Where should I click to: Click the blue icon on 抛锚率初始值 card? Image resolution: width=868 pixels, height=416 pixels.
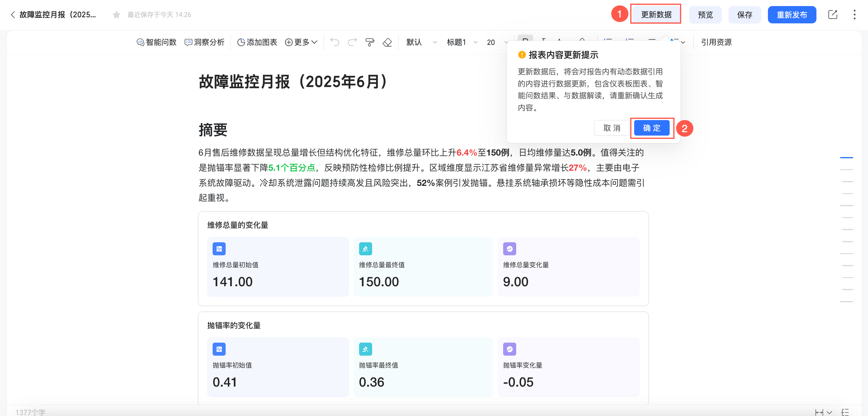(x=219, y=349)
